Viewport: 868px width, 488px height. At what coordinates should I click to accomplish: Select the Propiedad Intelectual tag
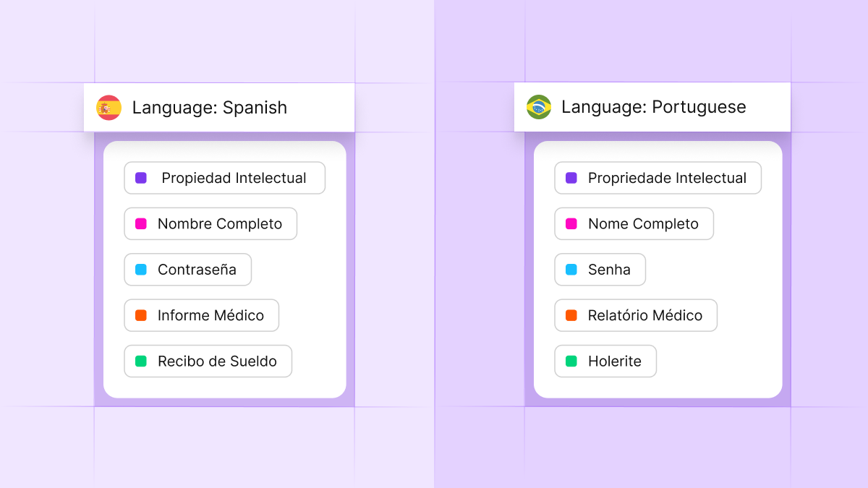224,177
